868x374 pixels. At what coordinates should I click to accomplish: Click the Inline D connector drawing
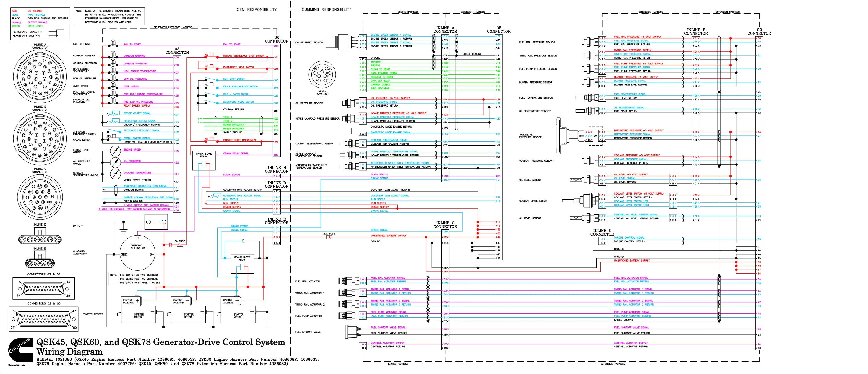point(40,236)
